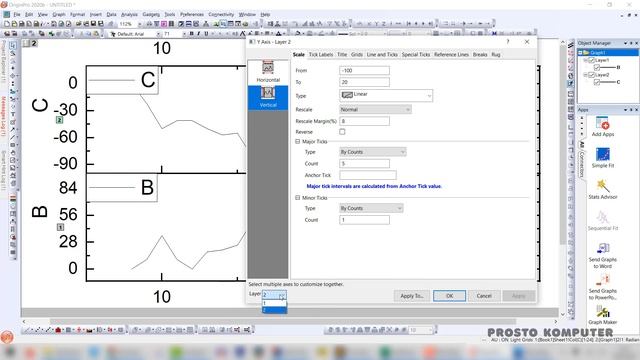Image resolution: width=640 pixels, height=360 pixels.
Task: Open the Analysis menu
Action: pos(129,14)
